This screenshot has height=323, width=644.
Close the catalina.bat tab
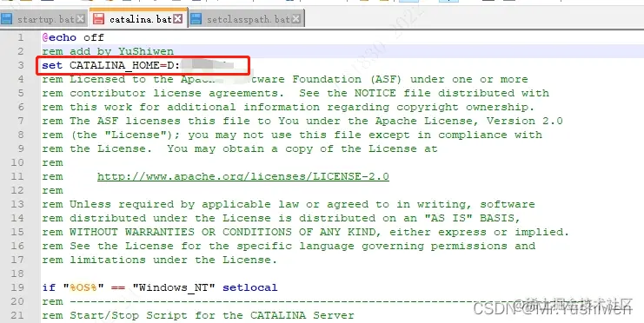[x=178, y=19]
